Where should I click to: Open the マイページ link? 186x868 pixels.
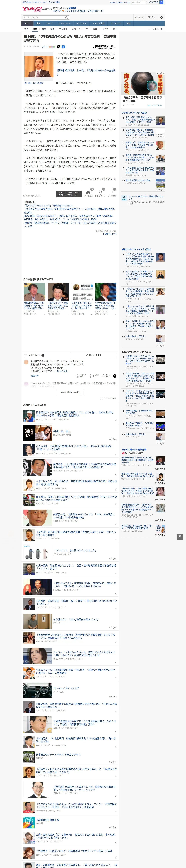tap(139, 17)
